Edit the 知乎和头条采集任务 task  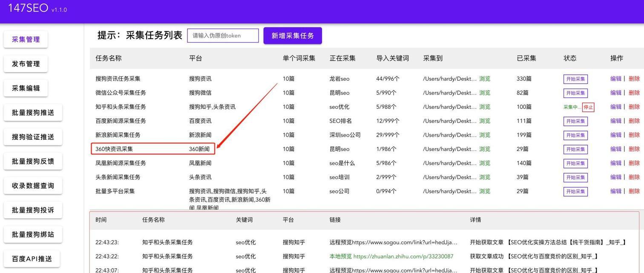point(616,107)
